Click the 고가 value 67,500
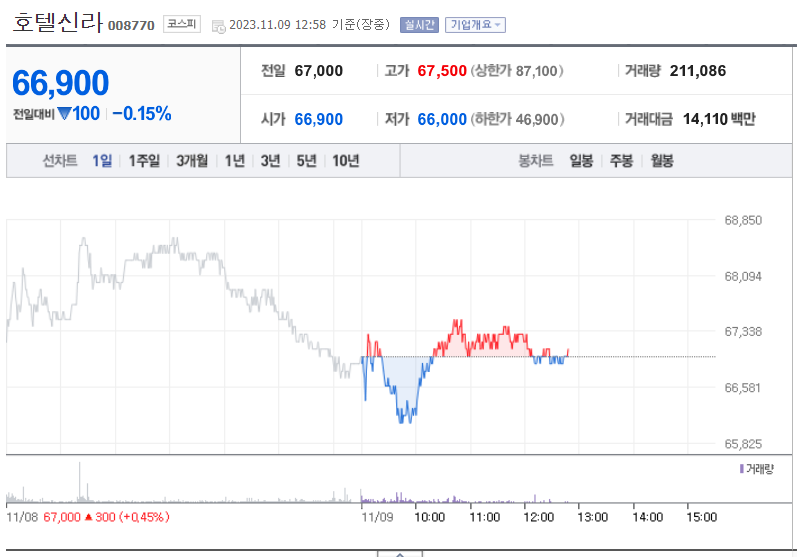The width and height of the screenshot is (797, 557). [442, 71]
